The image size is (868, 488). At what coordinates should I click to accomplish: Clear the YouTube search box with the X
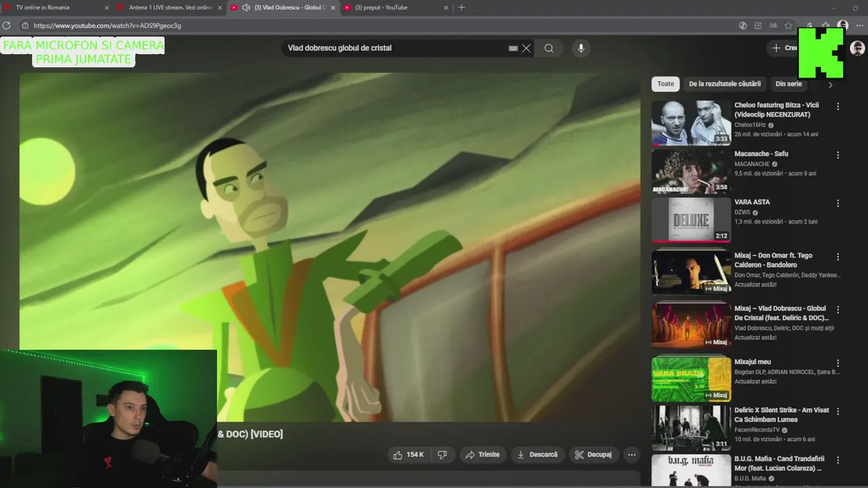(x=526, y=48)
